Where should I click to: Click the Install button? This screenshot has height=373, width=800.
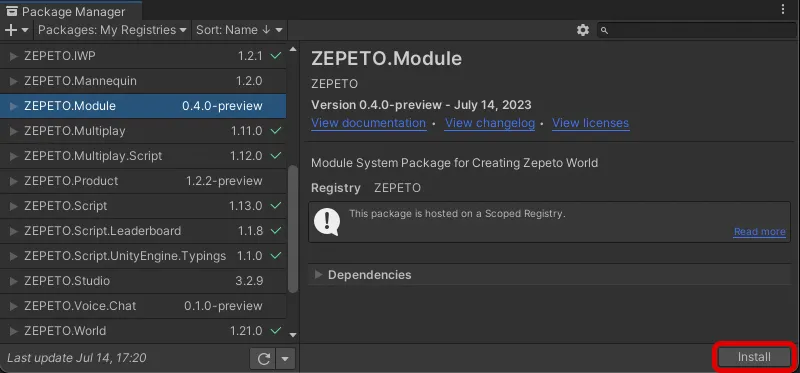[754, 357]
